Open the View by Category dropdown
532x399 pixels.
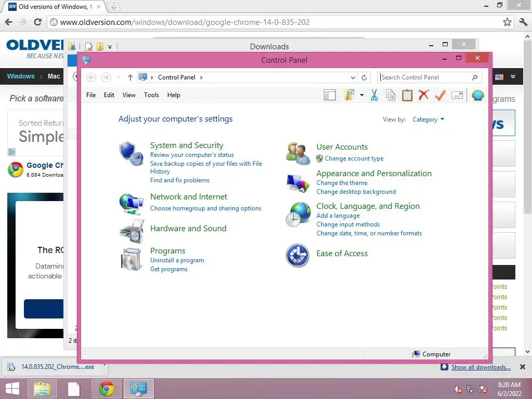(x=428, y=119)
